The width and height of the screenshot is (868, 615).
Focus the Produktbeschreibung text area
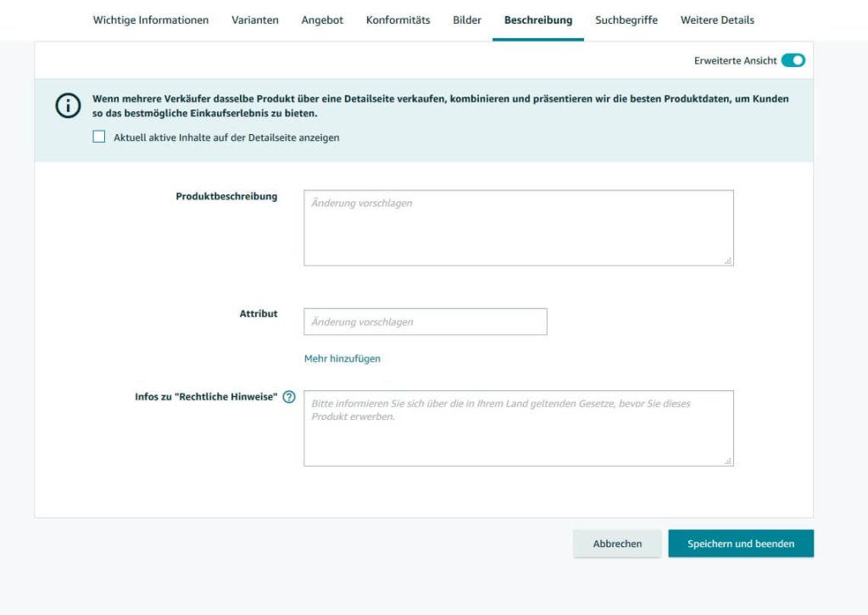click(518, 227)
